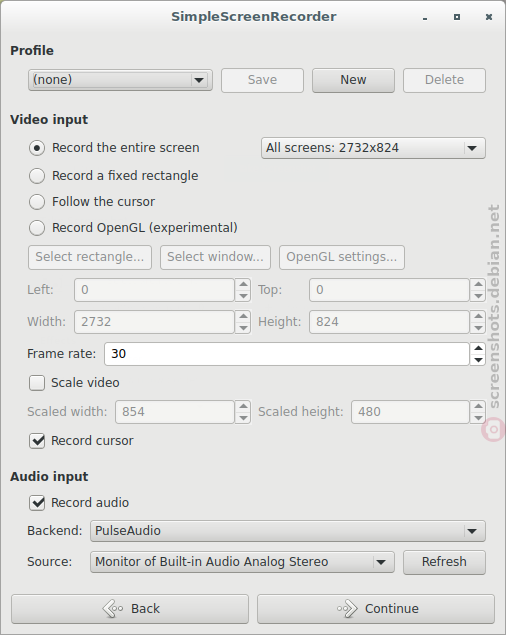
Task: Click the Back arrow button
Action: click(130, 609)
